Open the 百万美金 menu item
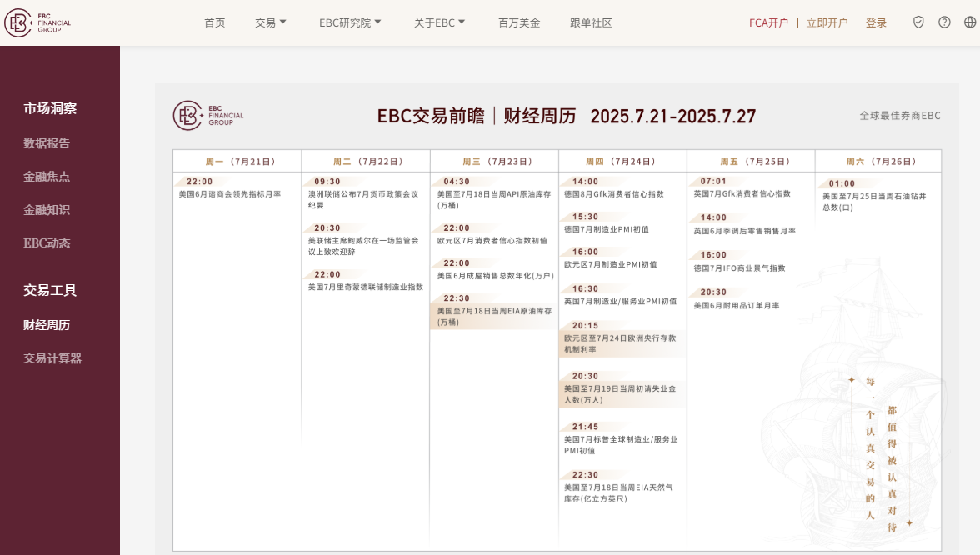Image resolution: width=980 pixels, height=555 pixels. tap(518, 23)
